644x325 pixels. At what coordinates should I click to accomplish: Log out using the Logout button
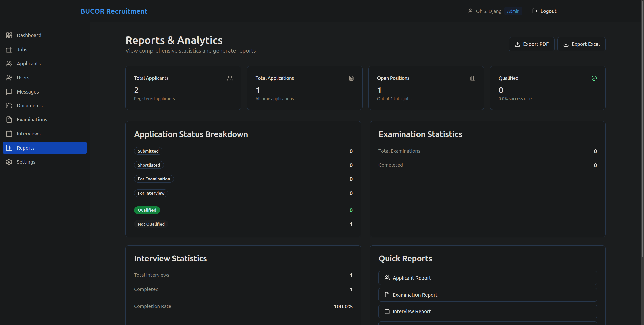[x=544, y=11]
